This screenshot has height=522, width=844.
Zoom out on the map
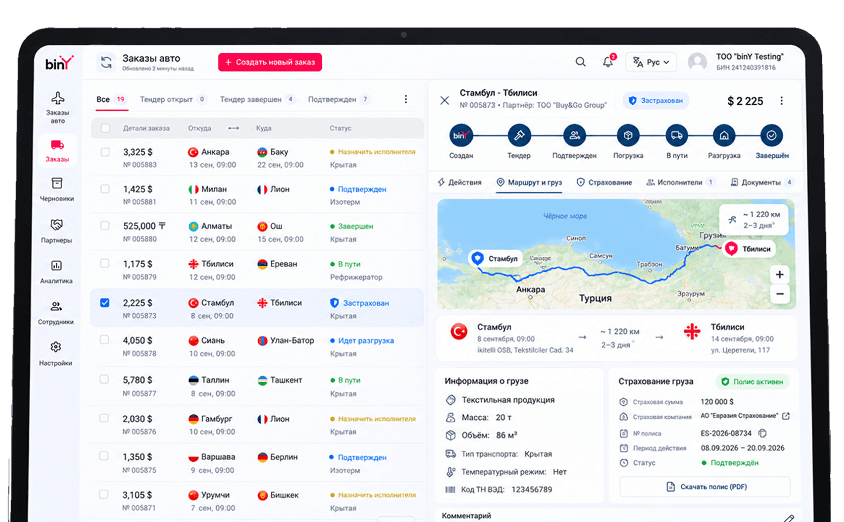(779, 294)
